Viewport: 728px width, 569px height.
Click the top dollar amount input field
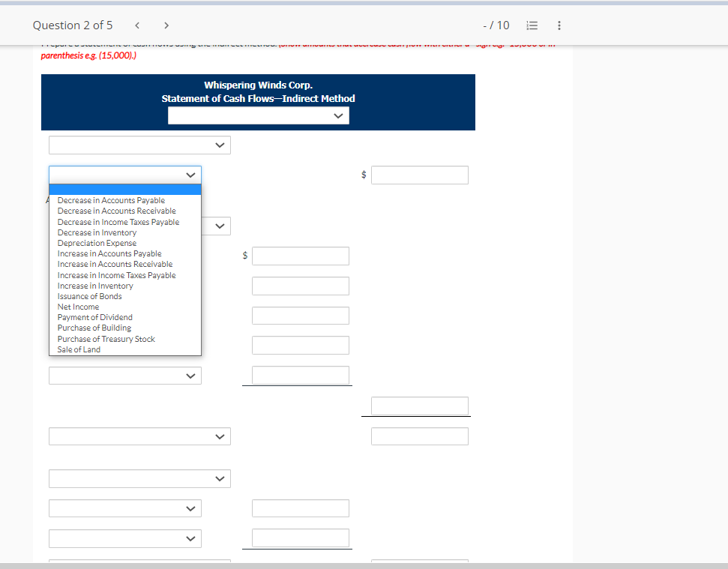click(x=419, y=175)
